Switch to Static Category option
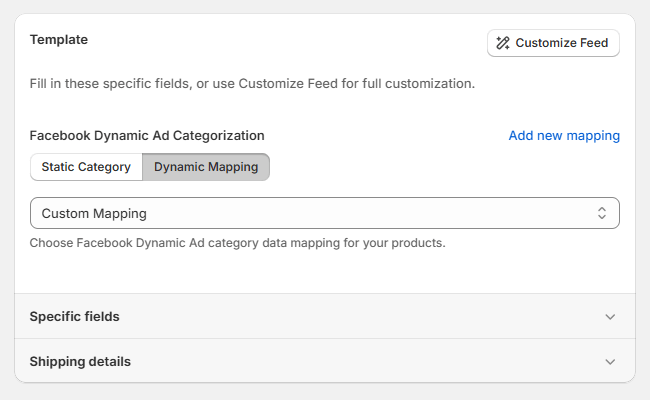 coord(86,167)
